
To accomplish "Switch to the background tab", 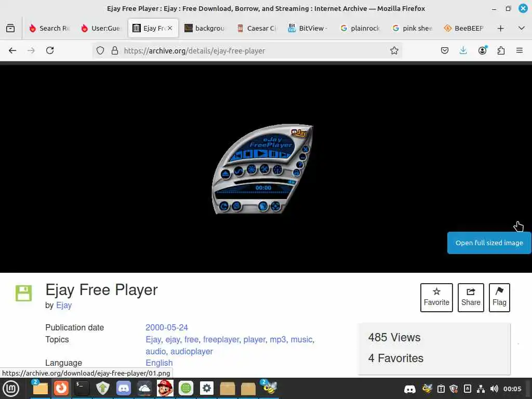I will 204,28.
